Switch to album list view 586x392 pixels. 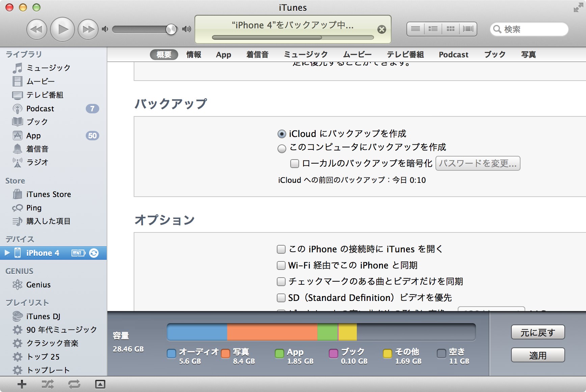(433, 29)
